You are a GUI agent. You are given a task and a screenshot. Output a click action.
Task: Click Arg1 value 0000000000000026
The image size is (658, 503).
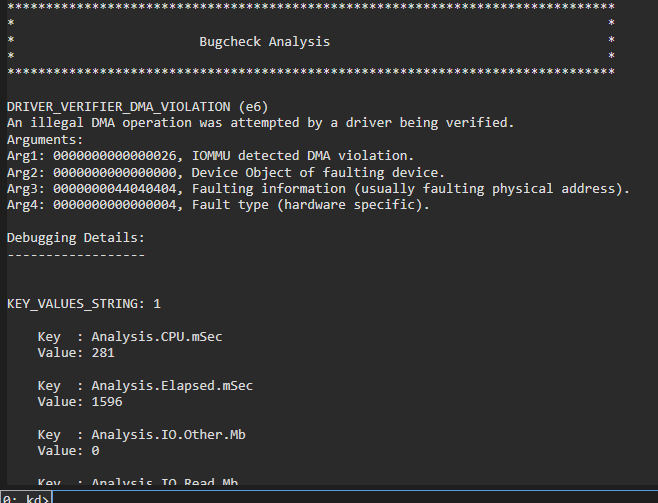click(114, 155)
